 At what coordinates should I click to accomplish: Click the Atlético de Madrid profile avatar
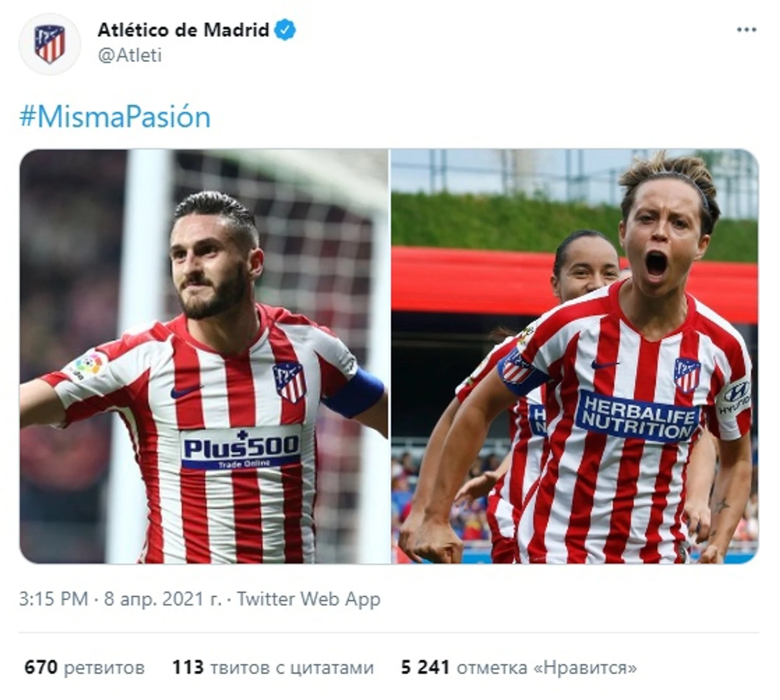[x=50, y=44]
